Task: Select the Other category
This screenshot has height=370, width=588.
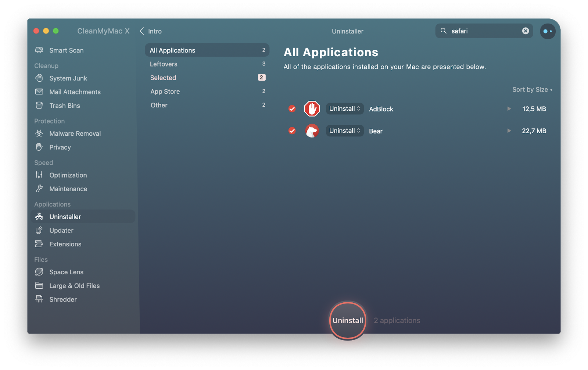Action: coord(207,105)
